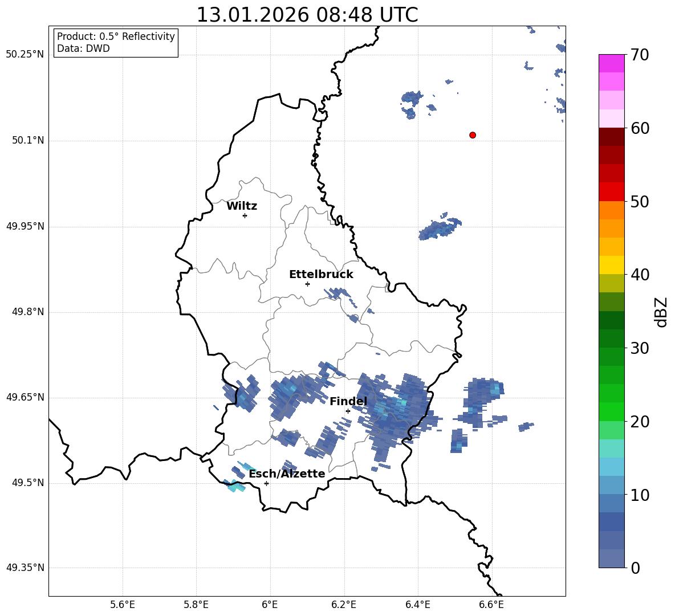The height and width of the screenshot is (616, 675).
Task: Click the magenta top colorbar swatch
Action: coord(612,64)
